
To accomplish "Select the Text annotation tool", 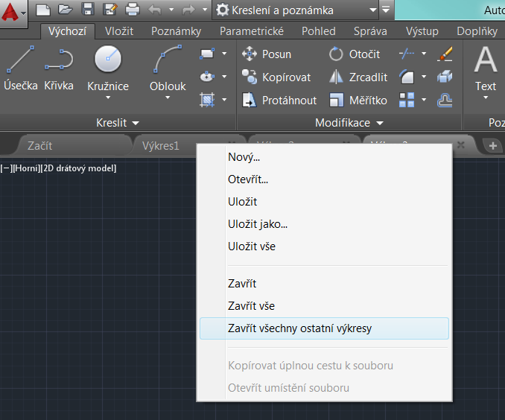I will tap(486, 69).
